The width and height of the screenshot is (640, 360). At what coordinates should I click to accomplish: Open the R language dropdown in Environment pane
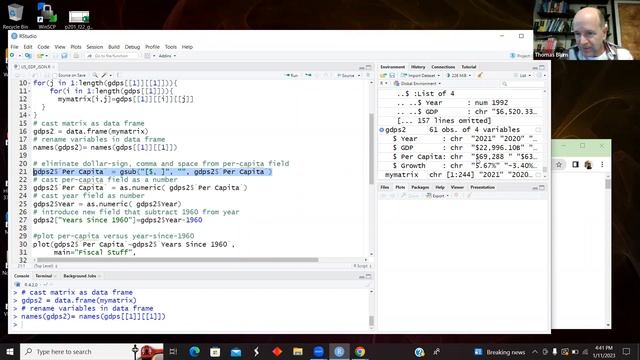click(x=384, y=83)
